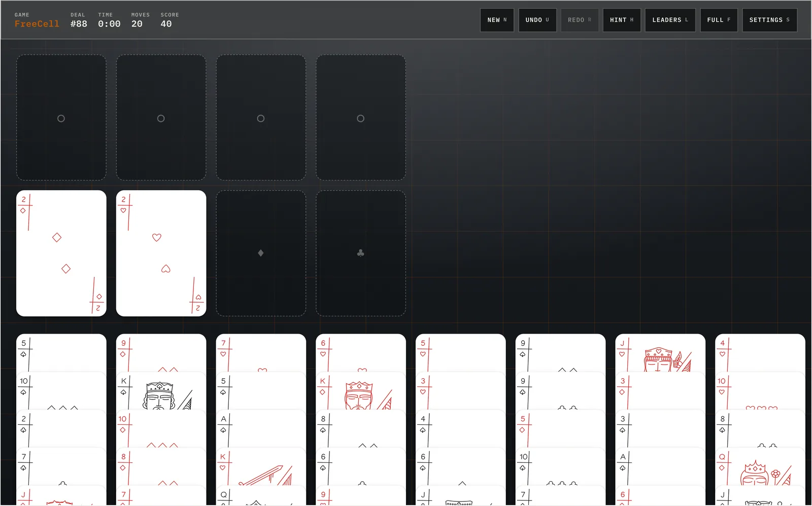This screenshot has height=506, width=812.
Task: Select the black 4 in fifth column
Action: tap(461, 429)
